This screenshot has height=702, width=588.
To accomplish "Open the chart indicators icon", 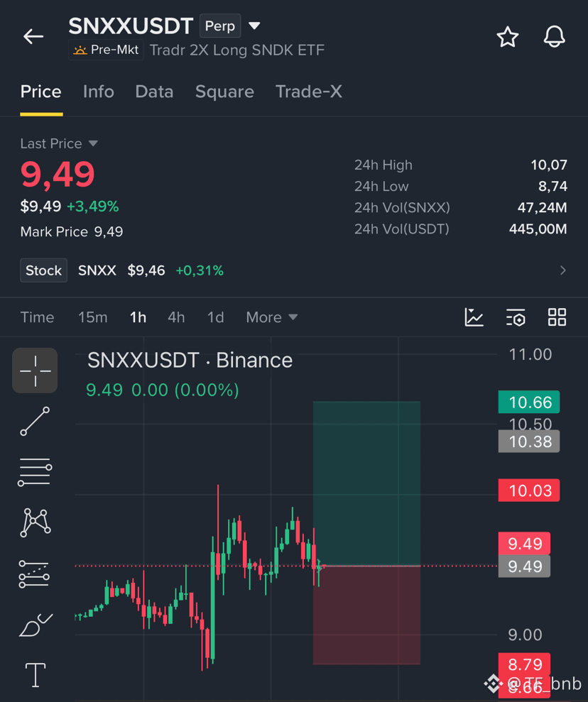I will pyautogui.click(x=474, y=317).
